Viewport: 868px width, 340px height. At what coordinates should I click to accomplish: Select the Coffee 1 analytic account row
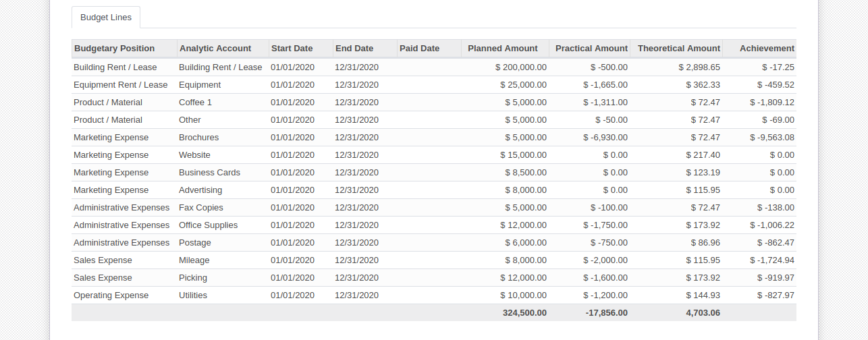click(434, 103)
